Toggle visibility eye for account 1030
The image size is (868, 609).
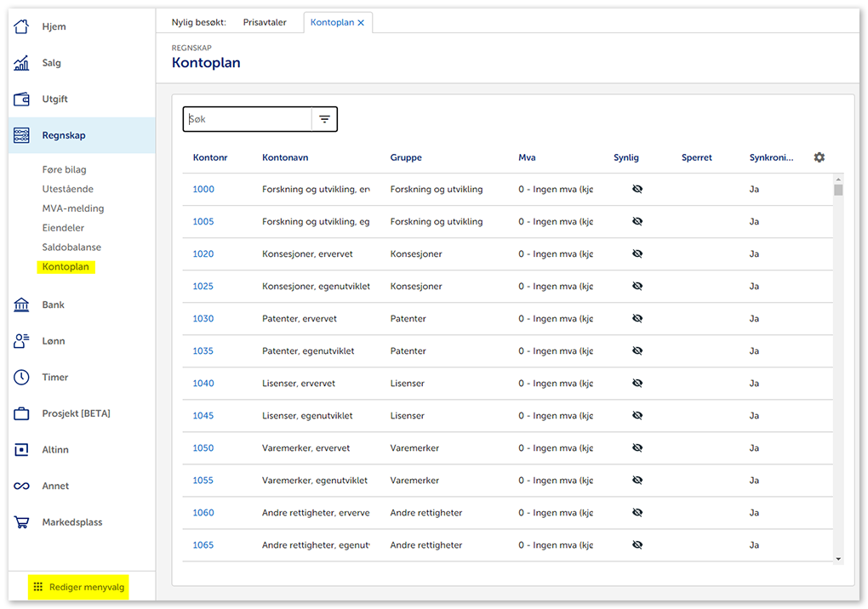(637, 318)
